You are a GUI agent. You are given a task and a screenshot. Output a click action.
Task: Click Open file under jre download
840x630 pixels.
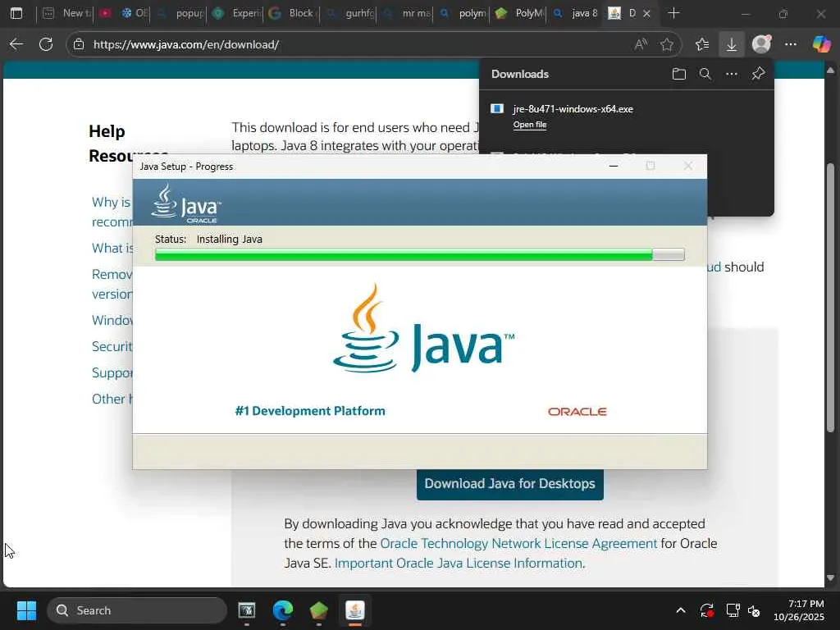coord(530,125)
